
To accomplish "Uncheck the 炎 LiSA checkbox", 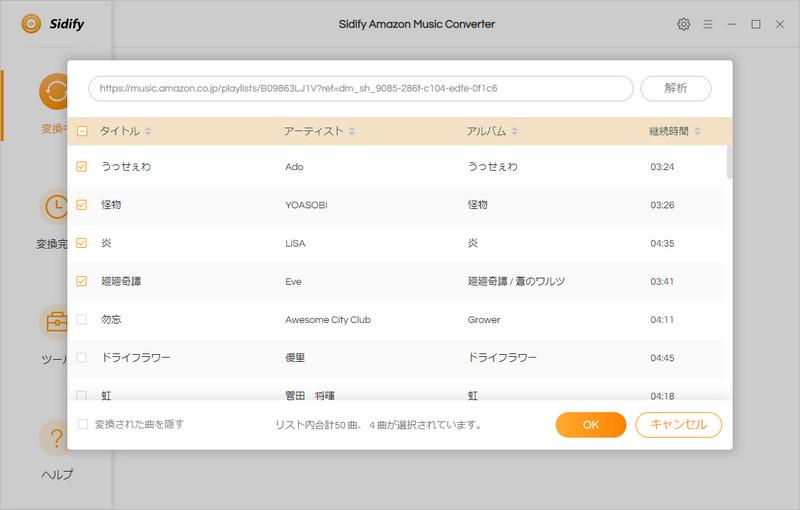I will [82, 243].
